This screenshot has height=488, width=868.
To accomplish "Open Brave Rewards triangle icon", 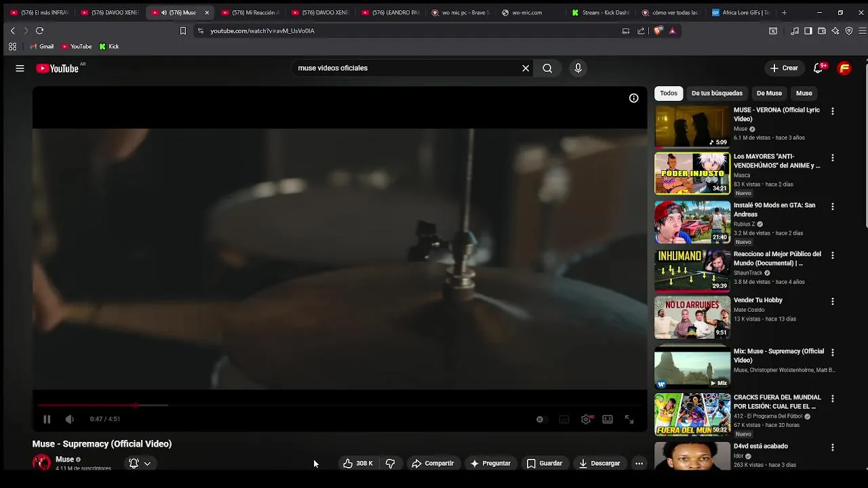I will pyautogui.click(x=672, y=30).
